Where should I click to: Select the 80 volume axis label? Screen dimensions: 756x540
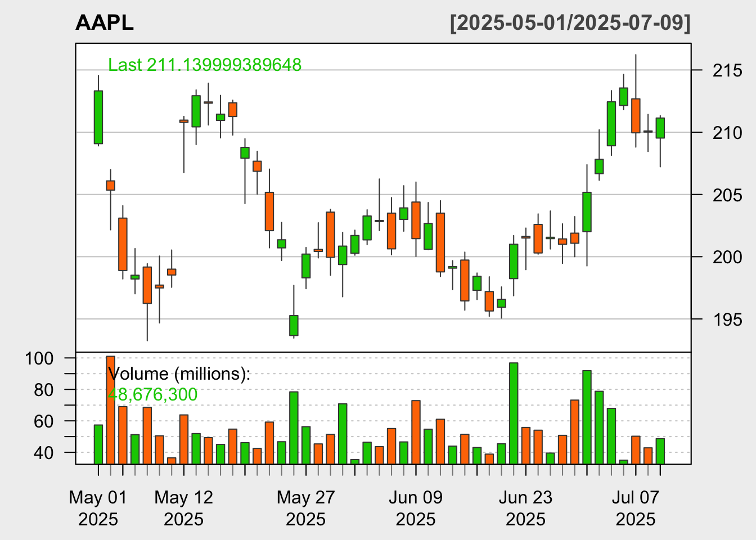[44, 390]
